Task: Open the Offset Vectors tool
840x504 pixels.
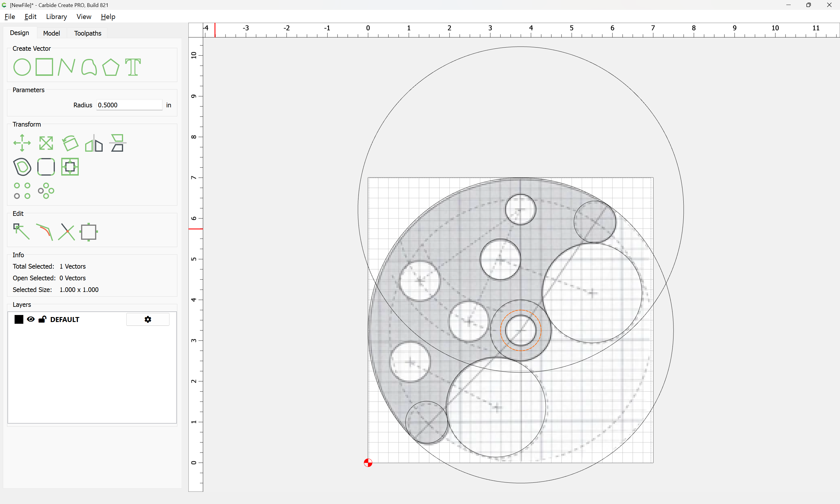Action: point(22,167)
